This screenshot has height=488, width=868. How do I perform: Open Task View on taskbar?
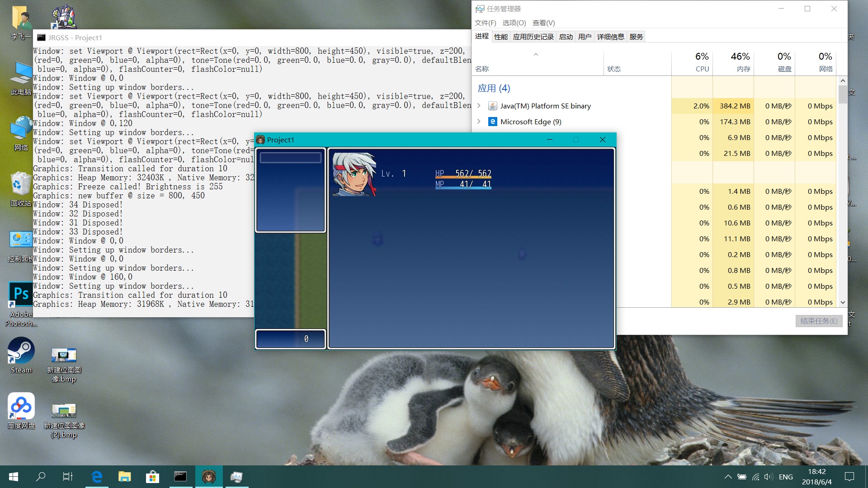(x=68, y=477)
